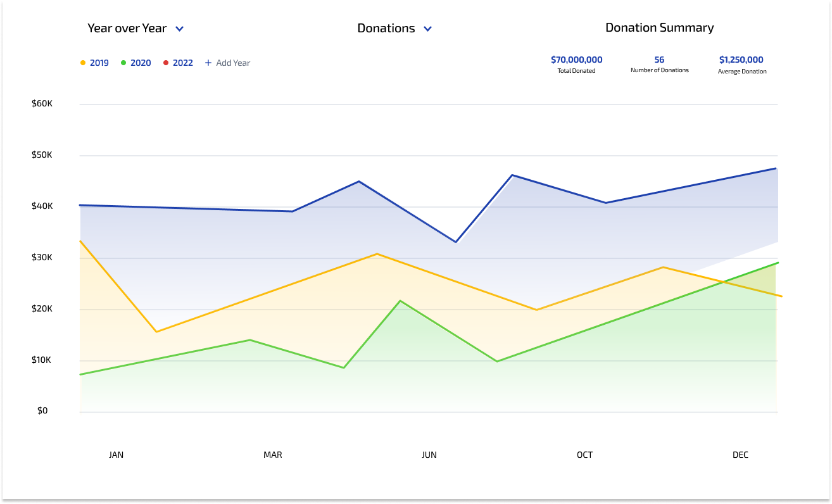Click the Average Donation label
This screenshot has width=832, height=504.
pos(742,72)
